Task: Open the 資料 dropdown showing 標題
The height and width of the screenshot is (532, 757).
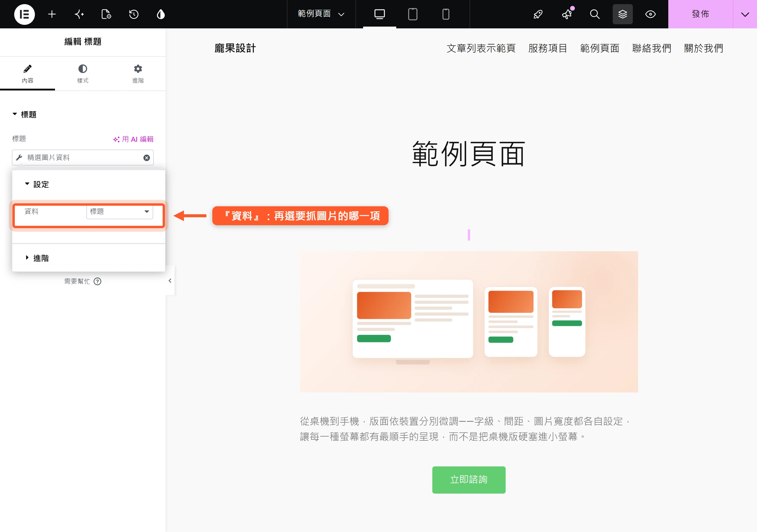Action: pyautogui.click(x=120, y=212)
